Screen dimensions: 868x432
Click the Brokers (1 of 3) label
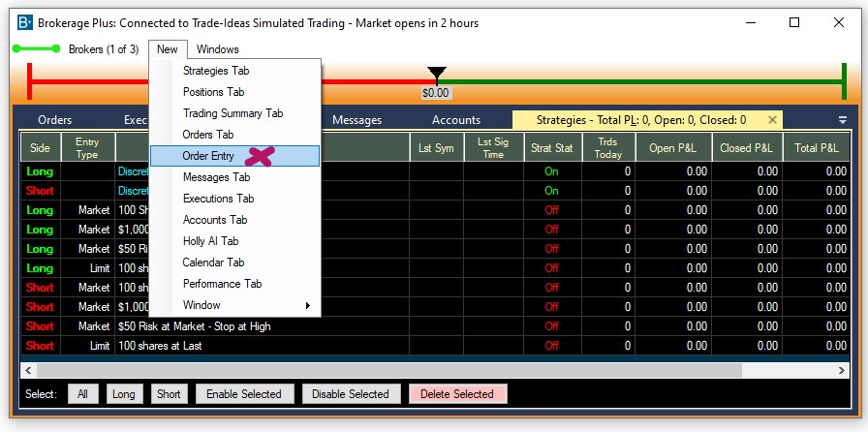pos(104,49)
